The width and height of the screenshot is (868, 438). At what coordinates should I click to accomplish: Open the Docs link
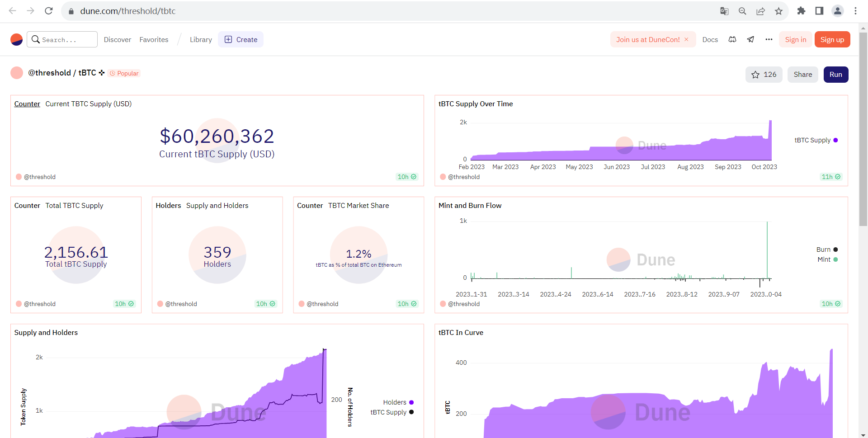[710, 40]
